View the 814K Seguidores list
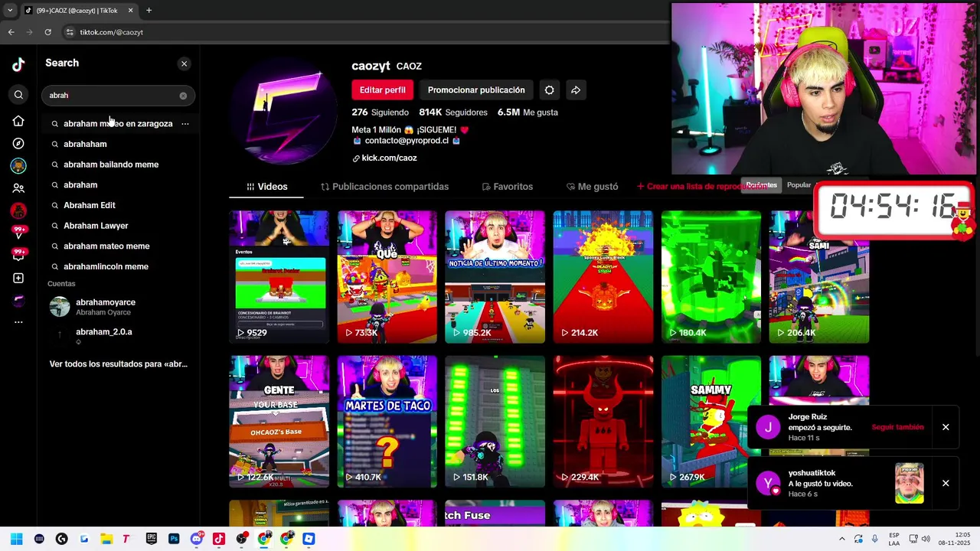The image size is (980, 551). coord(453,112)
